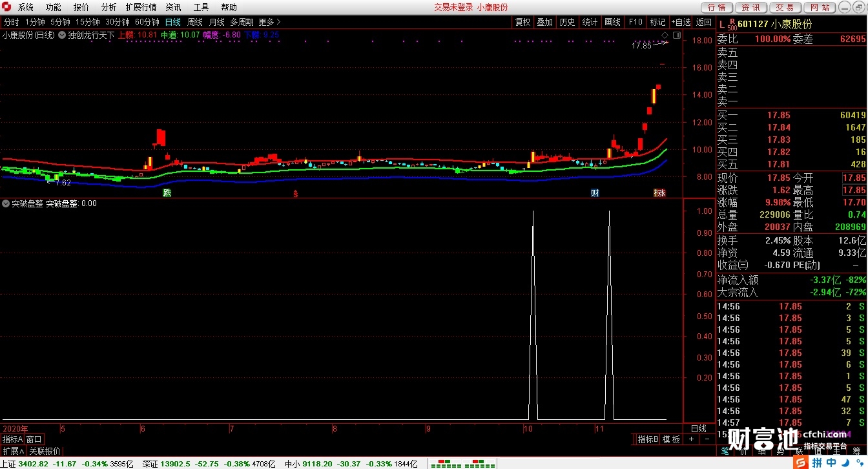Click the 网站 button at top right
The height and width of the screenshot is (469, 868).
[819, 8]
